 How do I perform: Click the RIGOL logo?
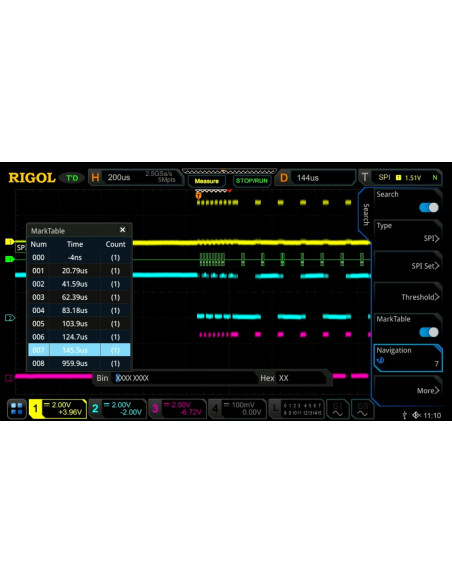point(32,178)
